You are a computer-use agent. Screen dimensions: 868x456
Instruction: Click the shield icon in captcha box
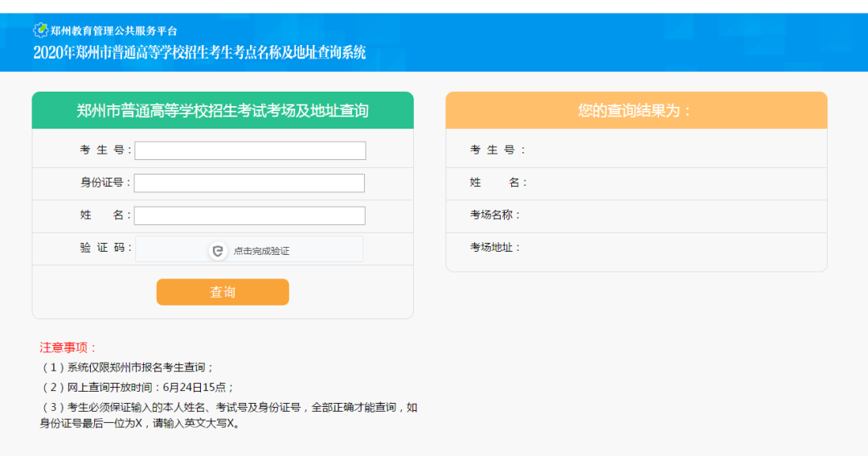tap(218, 251)
